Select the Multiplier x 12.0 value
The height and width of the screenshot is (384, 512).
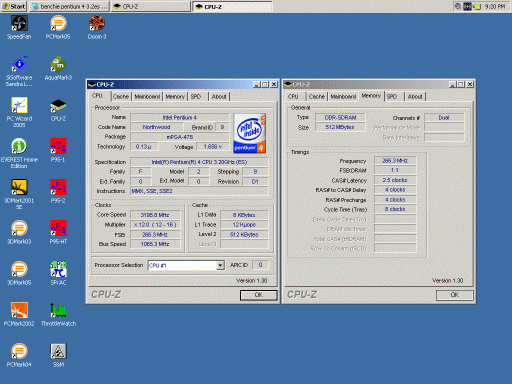click(x=155, y=225)
